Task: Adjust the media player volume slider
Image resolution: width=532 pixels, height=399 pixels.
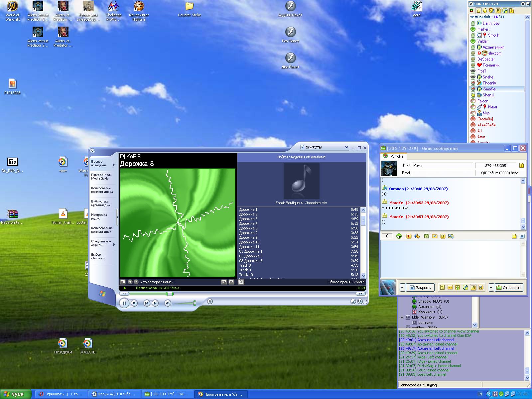Action: (195, 303)
